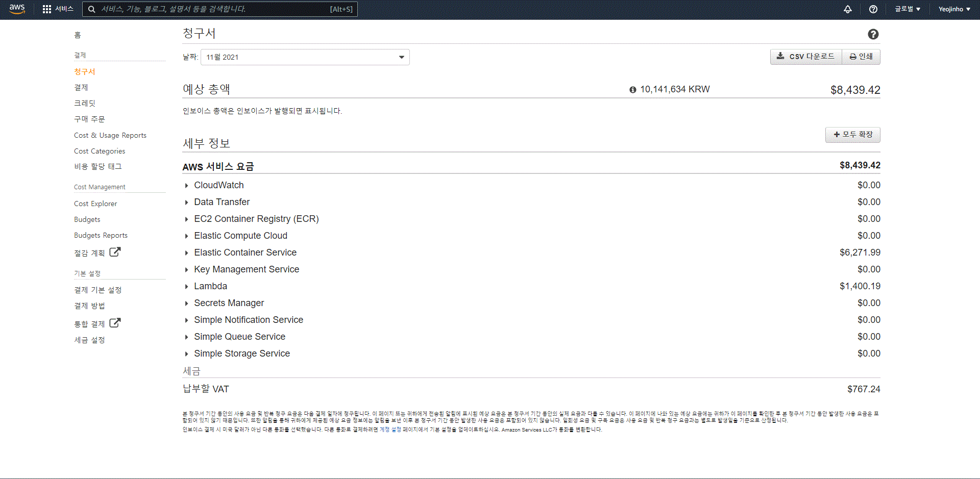
Task: Click the 인쇄 print button
Action: (861, 57)
